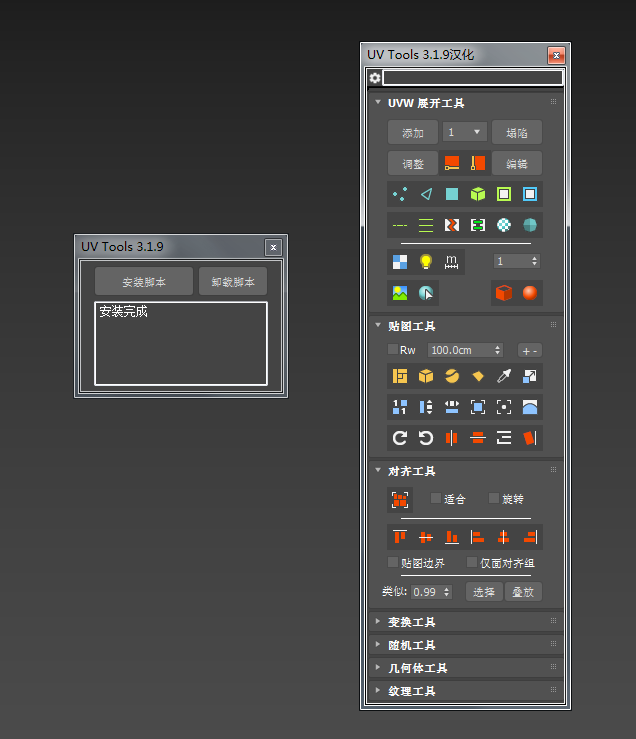Click the three cyan dots vertex icon
The height and width of the screenshot is (739, 636).
400,194
